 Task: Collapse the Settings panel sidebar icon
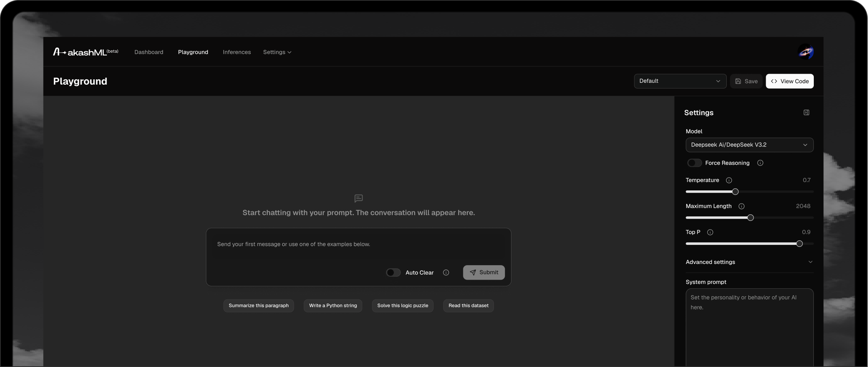click(x=806, y=113)
